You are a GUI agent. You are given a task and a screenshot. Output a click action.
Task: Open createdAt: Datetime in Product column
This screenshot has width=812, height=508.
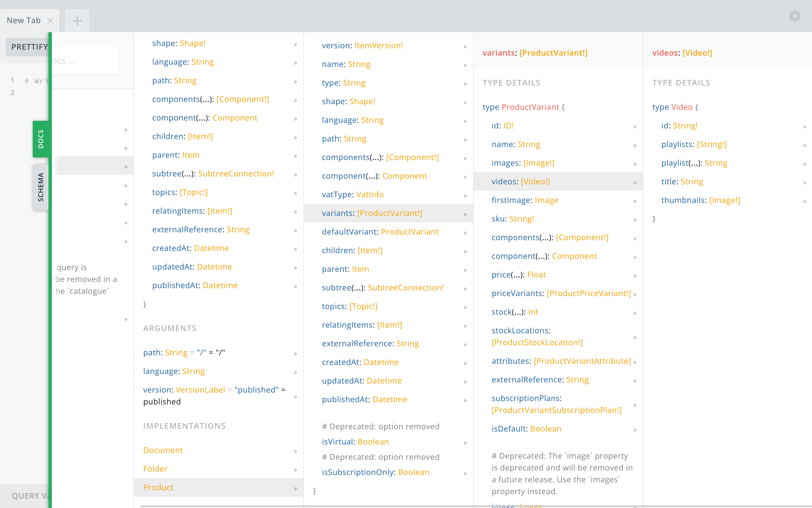(x=389, y=362)
